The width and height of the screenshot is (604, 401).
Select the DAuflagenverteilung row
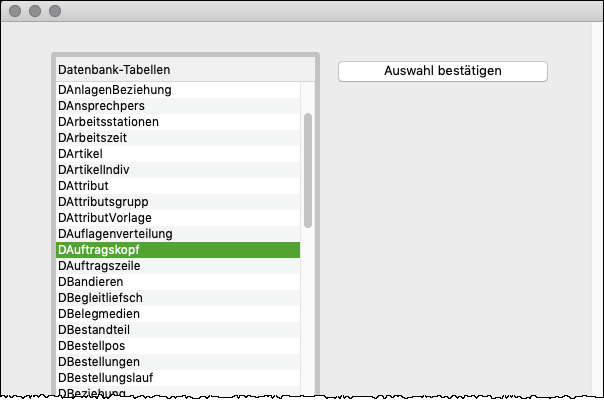(x=115, y=233)
